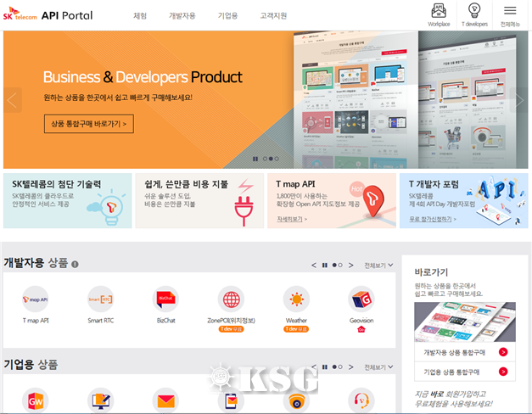The height and width of the screenshot is (414, 532).
Task: Open the Smart RTC product icon
Action: click(100, 299)
